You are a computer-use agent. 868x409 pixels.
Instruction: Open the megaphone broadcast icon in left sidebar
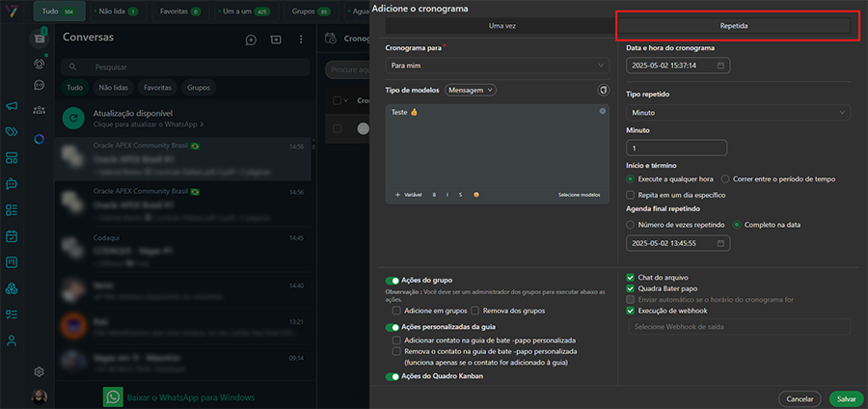(x=12, y=106)
